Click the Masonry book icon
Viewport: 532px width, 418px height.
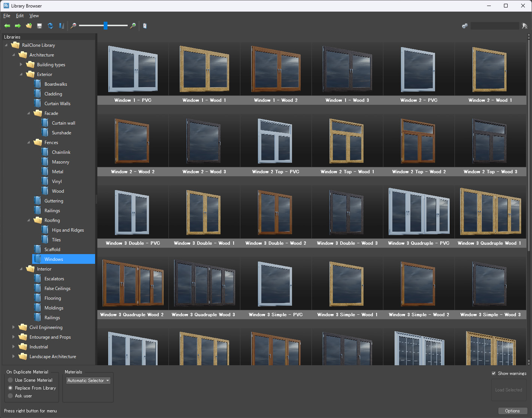tap(45, 162)
